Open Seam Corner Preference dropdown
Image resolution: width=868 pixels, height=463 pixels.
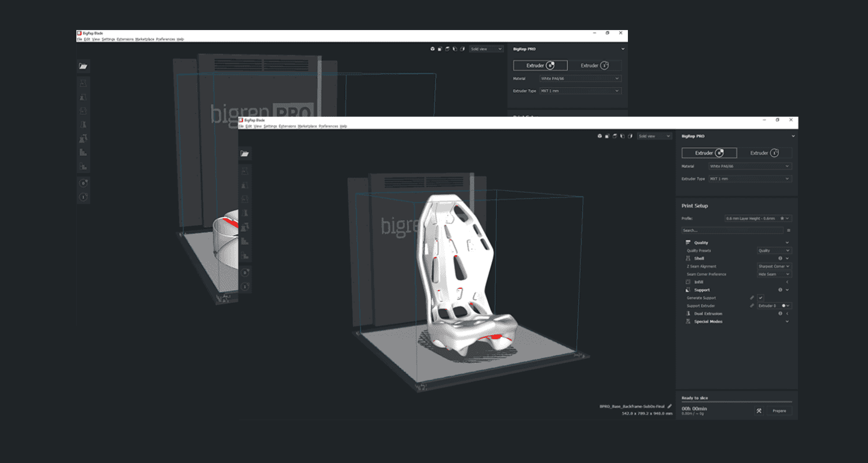click(x=774, y=274)
